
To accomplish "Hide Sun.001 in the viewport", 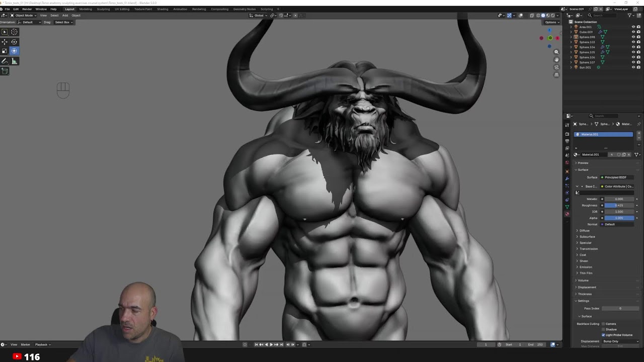I will click(x=633, y=67).
